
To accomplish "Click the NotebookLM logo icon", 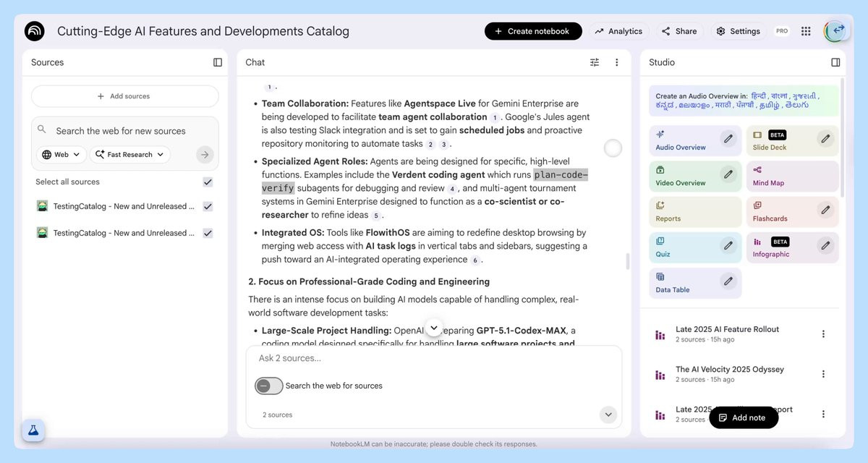I will (x=35, y=31).
